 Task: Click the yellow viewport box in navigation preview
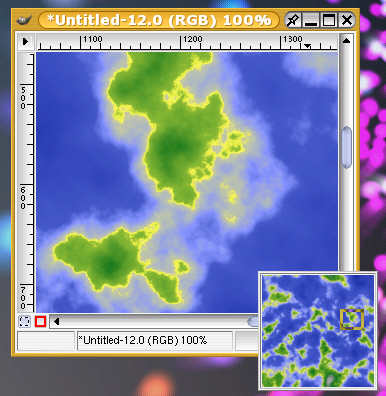pyautogui.click(x=352, y=319)
